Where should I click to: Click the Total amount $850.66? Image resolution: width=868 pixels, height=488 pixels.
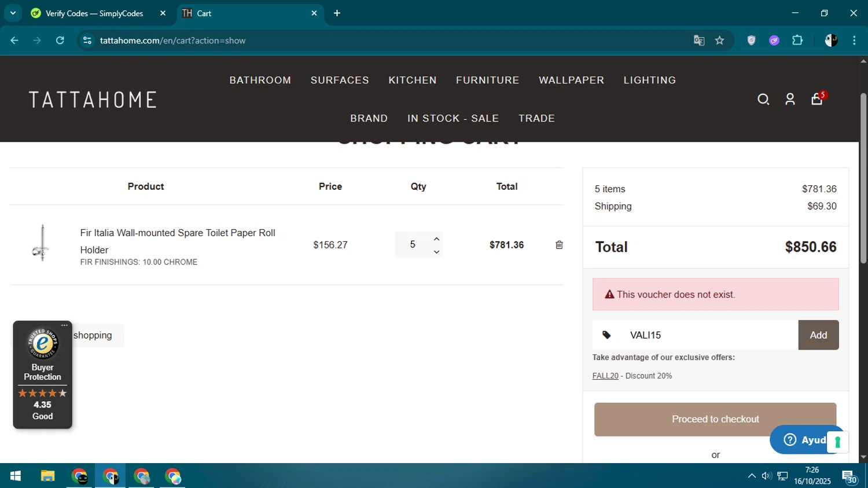[x=811, y=247]
